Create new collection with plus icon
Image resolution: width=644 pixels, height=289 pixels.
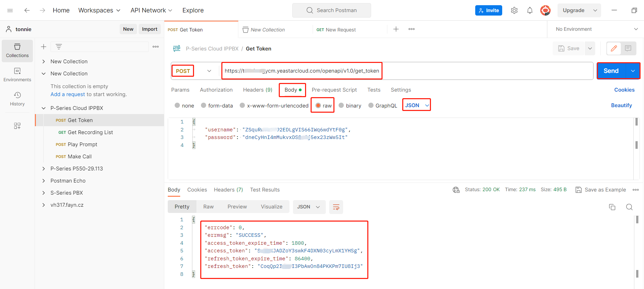tap(44, 47)
